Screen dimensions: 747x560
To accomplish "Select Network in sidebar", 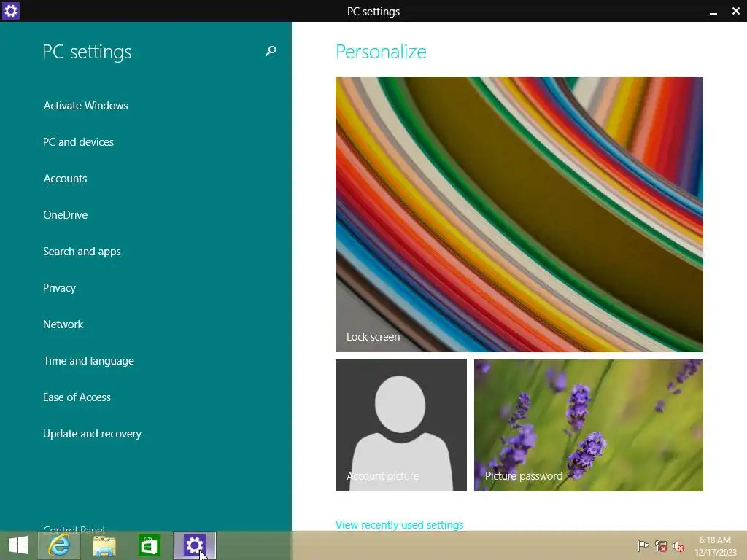I will point(63,324).
